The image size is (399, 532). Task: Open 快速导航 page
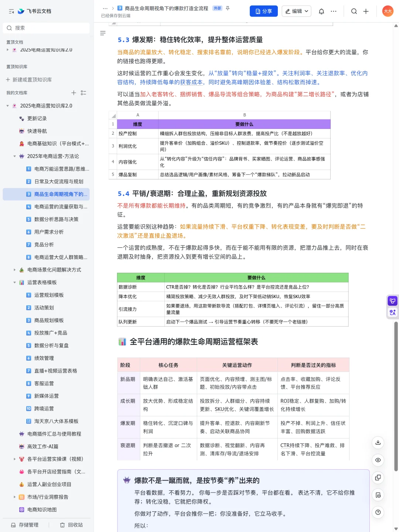pyautogui.click(x=46, y=131)
